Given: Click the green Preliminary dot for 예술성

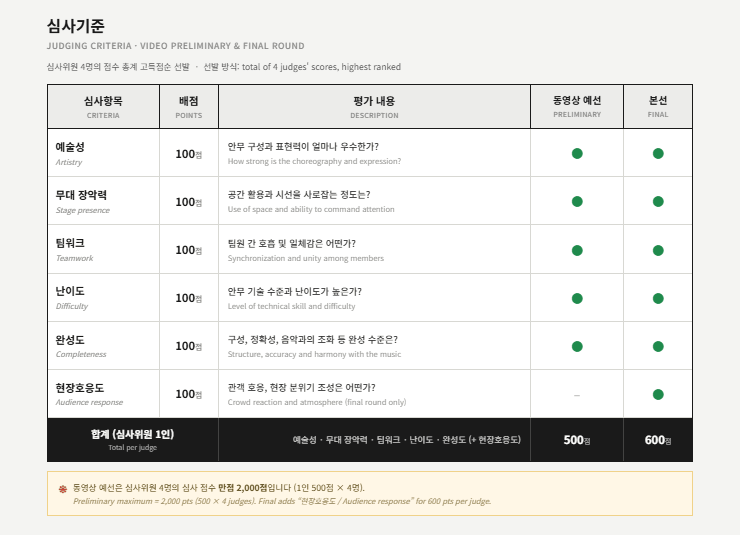Looking at the screenshot, I should click(x=577, y=153).
